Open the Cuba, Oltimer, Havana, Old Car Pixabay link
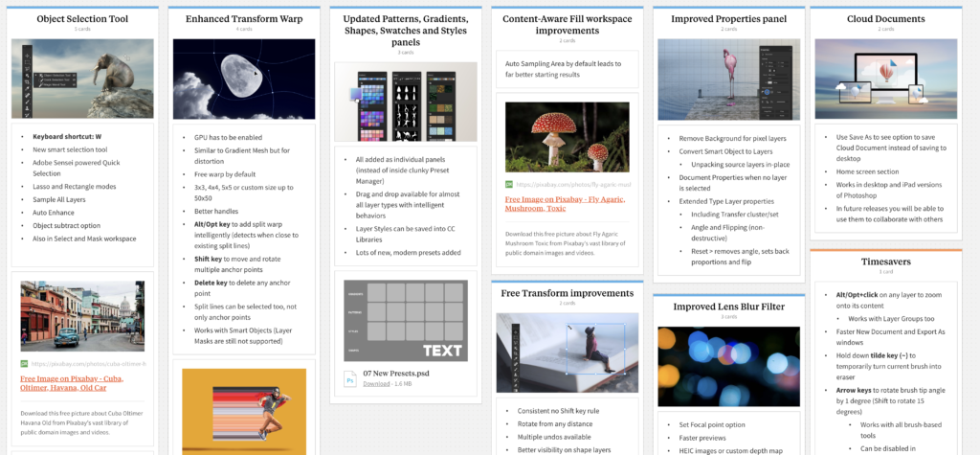Image resolution: width=980 pixels, height=455 pixels. click(71, 383)
